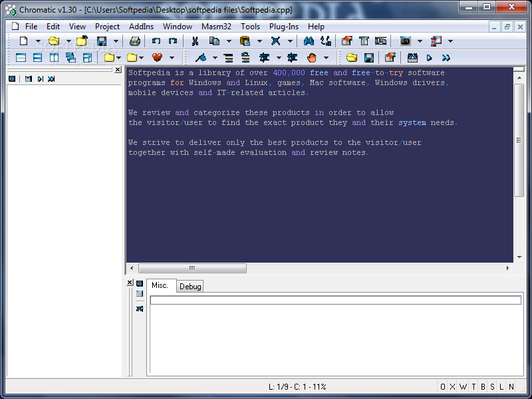Toggle the T indicator in the status bar

473,387
